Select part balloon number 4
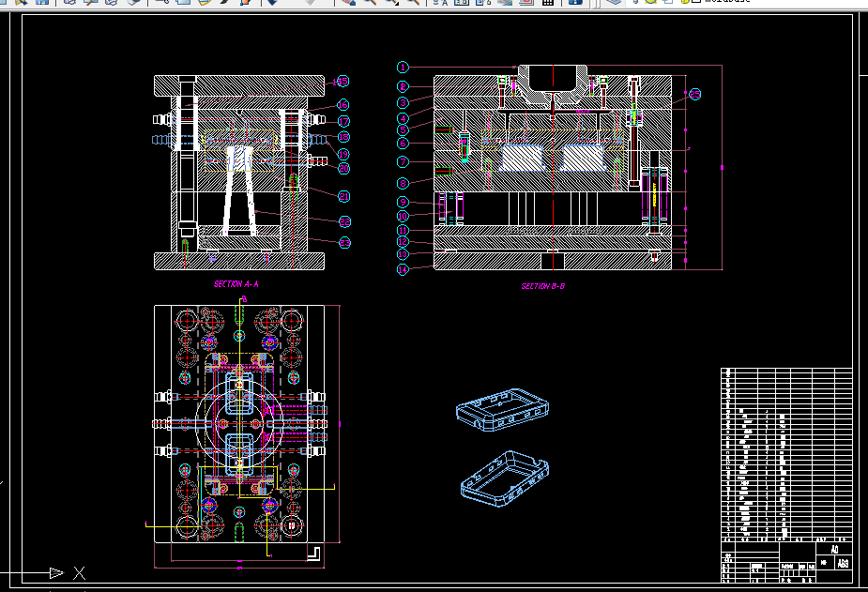The width and height of the screenshot is (868, 592). (403, 118)
